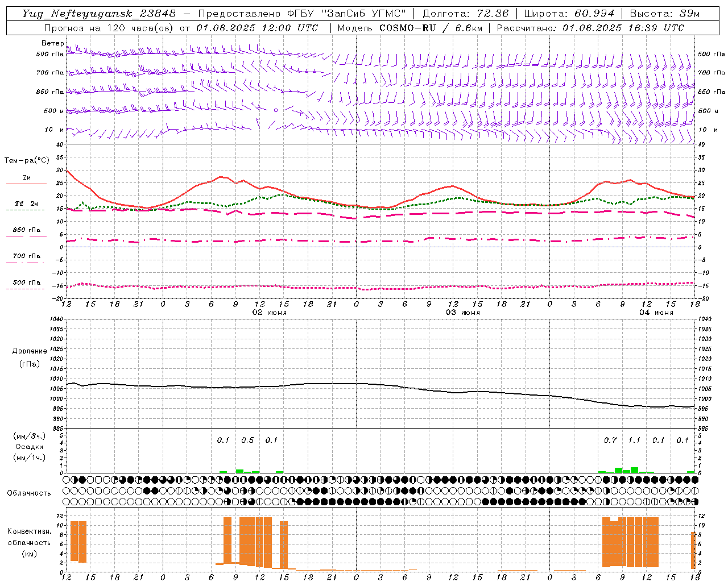Image resolution: width=728 pixels, height=582 pixels.
Task: Click the Широта: 60.994 header value
Action: click(569, 14)
